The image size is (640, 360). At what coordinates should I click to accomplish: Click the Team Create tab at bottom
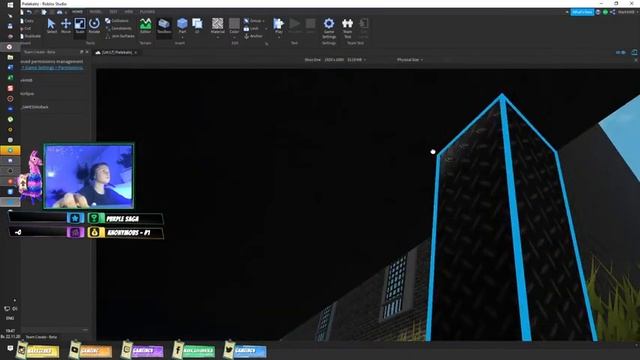pos(41,337)
